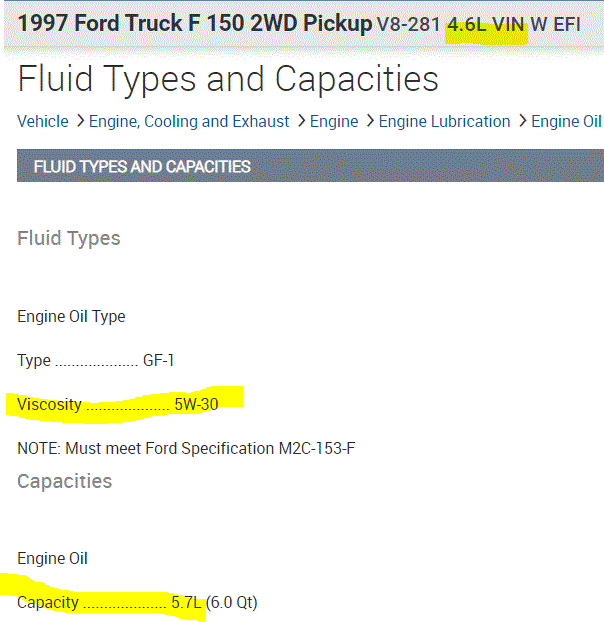The height and width of the screenshot is (622, 604).
Task: Click the Ford Specification M2C-153-F note
Action: click(186, 448)
